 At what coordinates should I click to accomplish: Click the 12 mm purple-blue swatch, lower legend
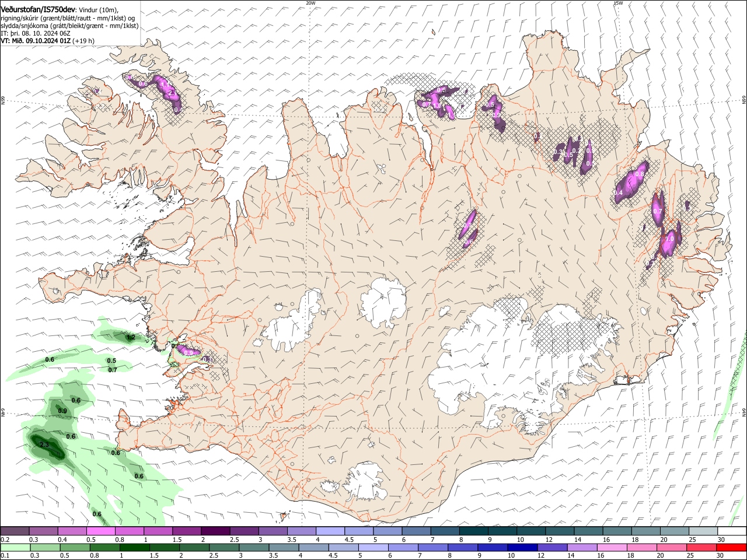pyautogui.click(x=552, y=547)
